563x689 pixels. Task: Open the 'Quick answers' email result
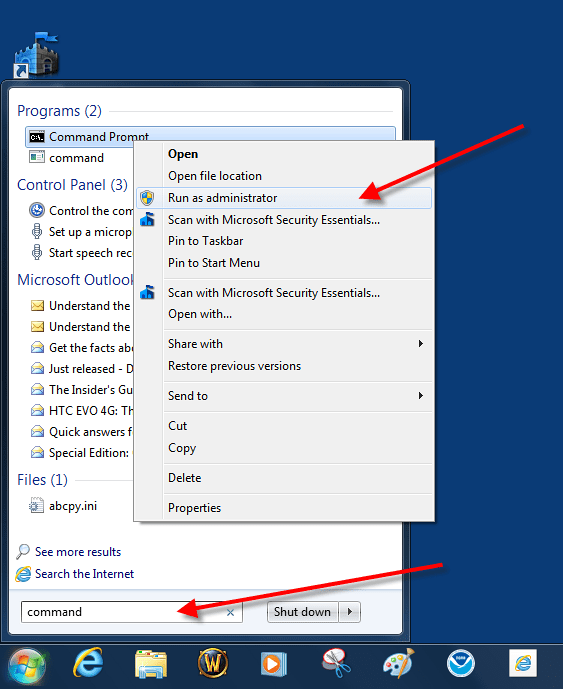[82, 432]
